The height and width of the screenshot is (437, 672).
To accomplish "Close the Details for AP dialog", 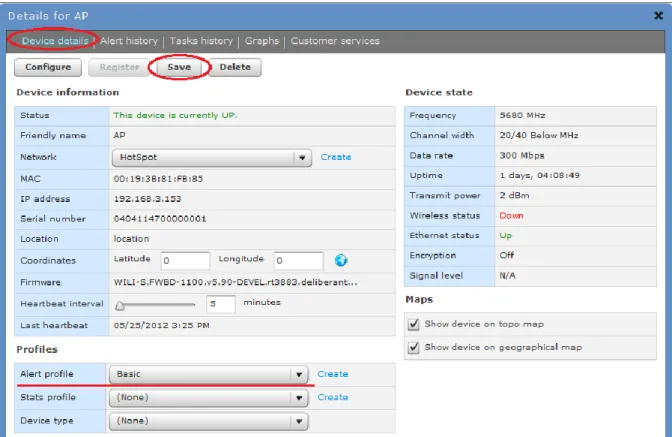I will point(659,15).
